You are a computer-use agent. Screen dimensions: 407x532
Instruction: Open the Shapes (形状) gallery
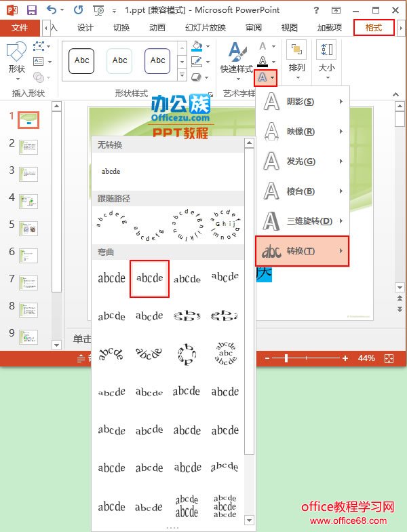16,61
